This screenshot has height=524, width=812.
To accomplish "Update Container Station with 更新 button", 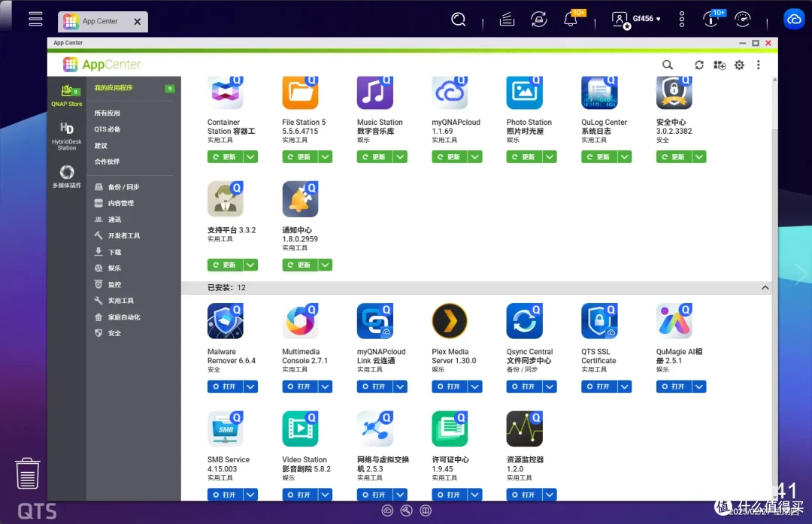I will [225, 157].
